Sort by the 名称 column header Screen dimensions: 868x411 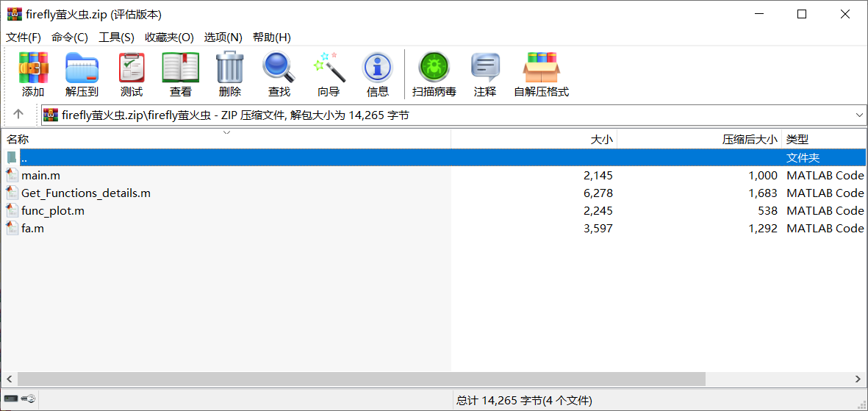226,140
